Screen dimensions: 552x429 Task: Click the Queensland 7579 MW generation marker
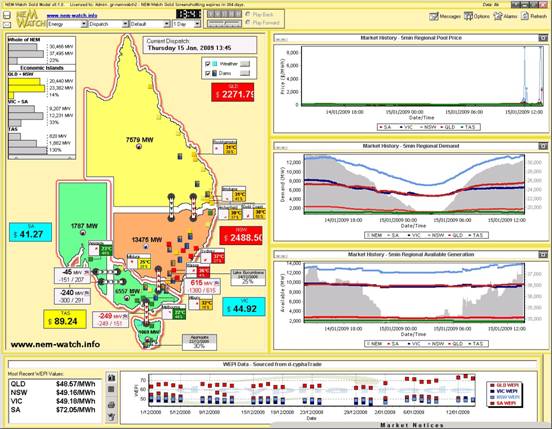[139, 146]
